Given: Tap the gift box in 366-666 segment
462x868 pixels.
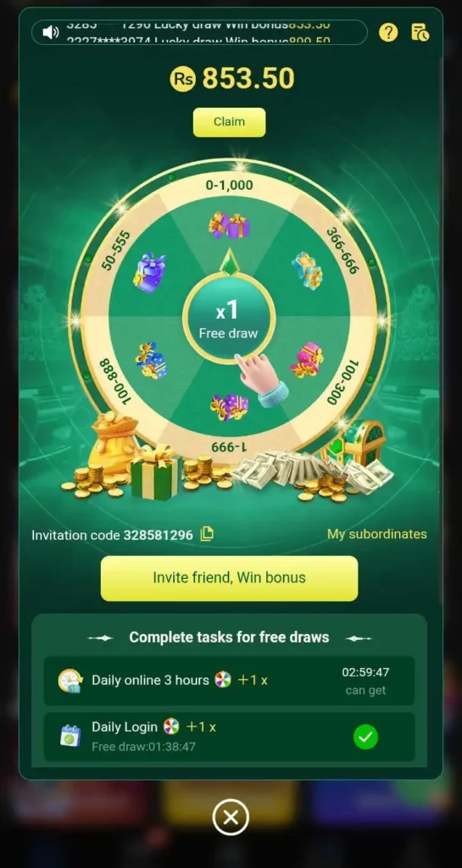Looking at the screenshot, I should click(308, 270).
